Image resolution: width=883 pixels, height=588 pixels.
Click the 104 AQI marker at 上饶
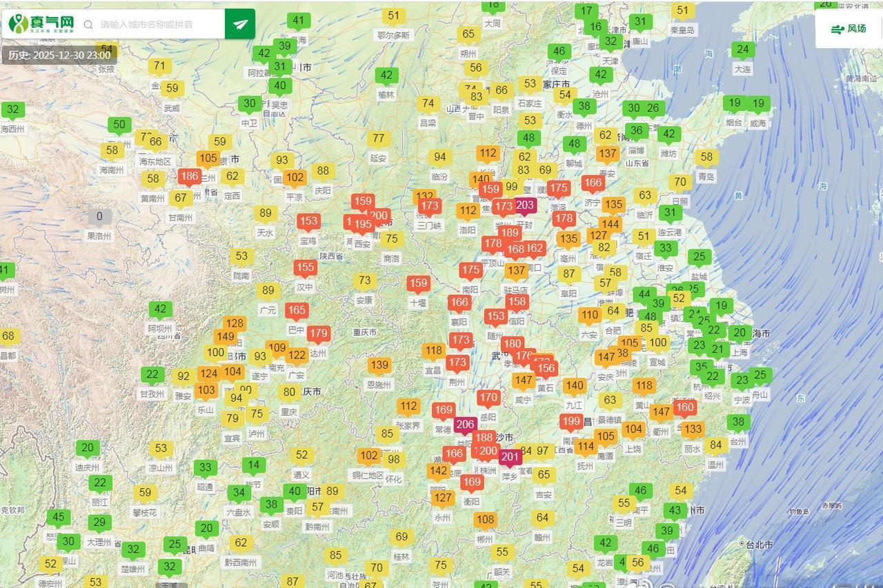tap(633, 429)
